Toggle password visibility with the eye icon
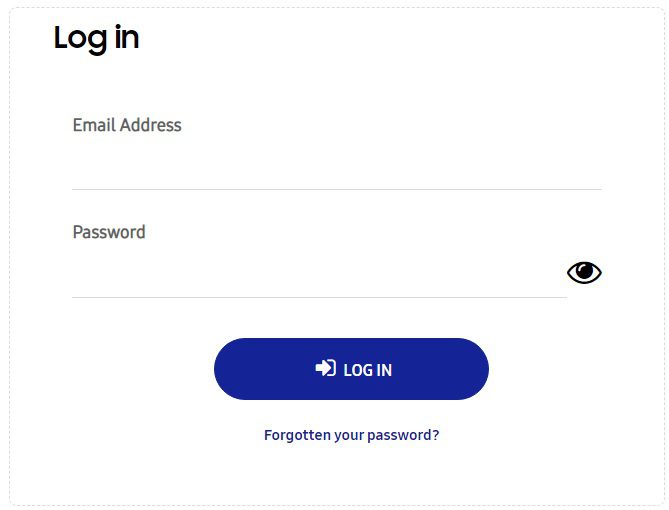The width and height of the screenshot is (669, 510). click(584, 272)
